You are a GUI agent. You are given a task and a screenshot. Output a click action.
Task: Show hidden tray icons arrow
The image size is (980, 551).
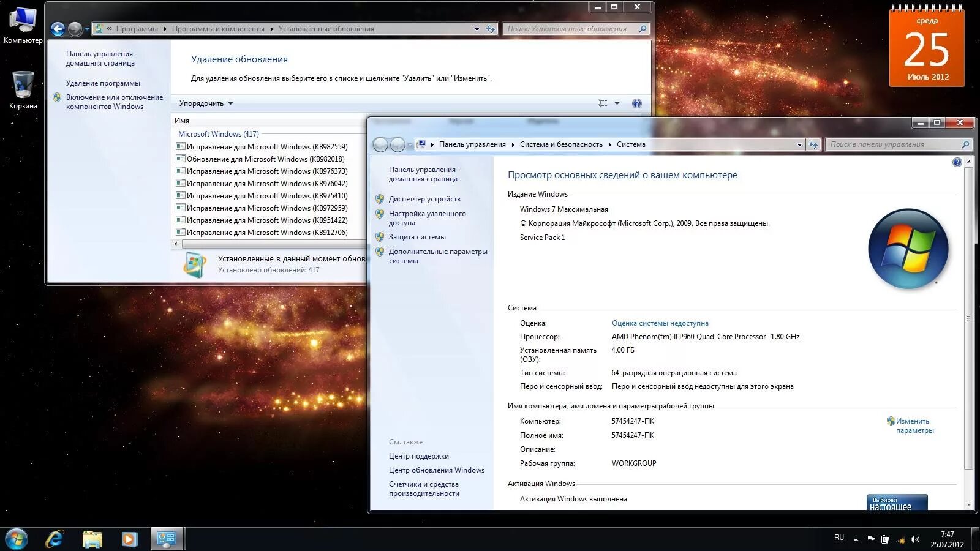[856, 539]
